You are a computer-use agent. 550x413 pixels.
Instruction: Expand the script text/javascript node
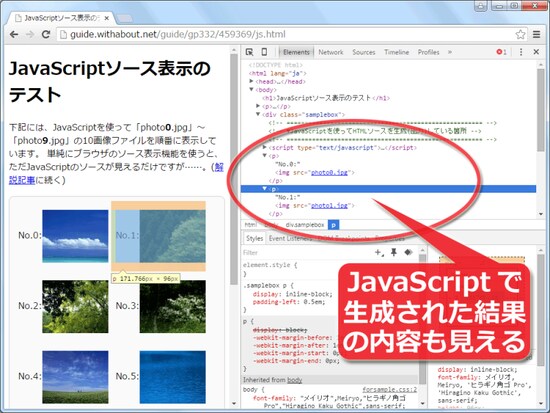[x=265, y=147]
